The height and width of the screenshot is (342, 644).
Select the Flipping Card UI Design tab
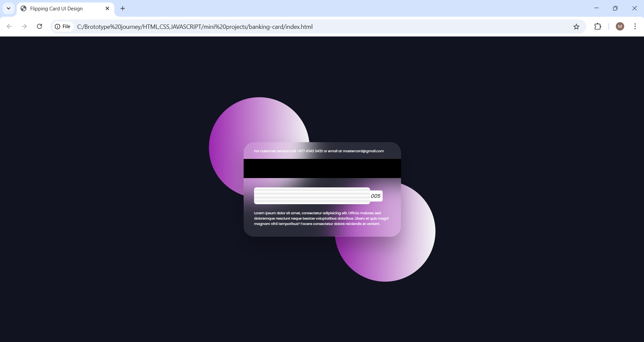56,8
